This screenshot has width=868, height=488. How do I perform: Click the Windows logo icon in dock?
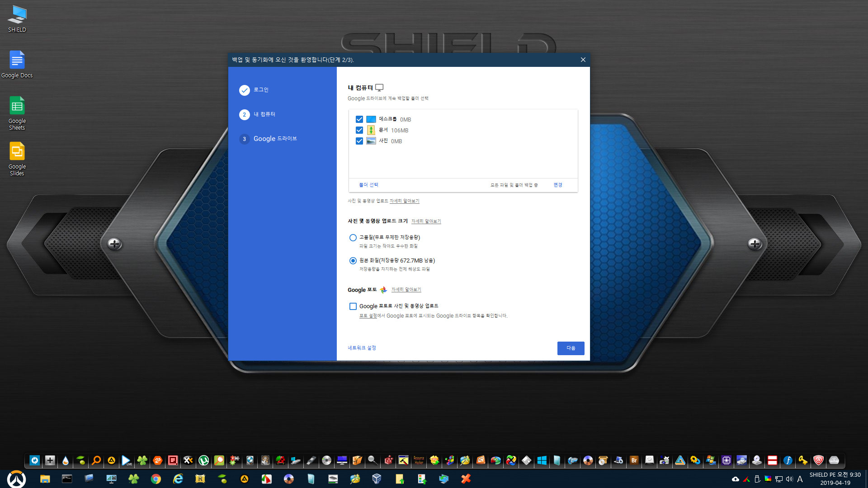pos(542,460)
